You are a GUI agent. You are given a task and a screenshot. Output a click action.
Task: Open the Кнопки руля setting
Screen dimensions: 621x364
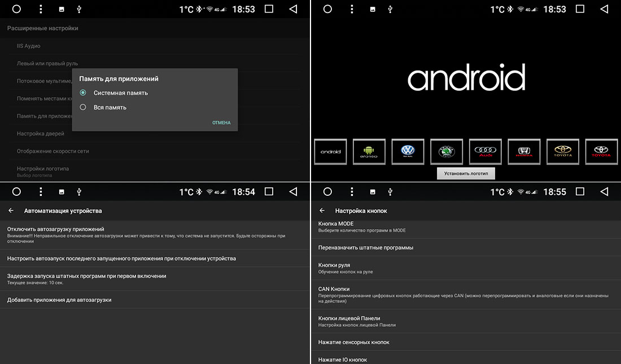(466, 268)
